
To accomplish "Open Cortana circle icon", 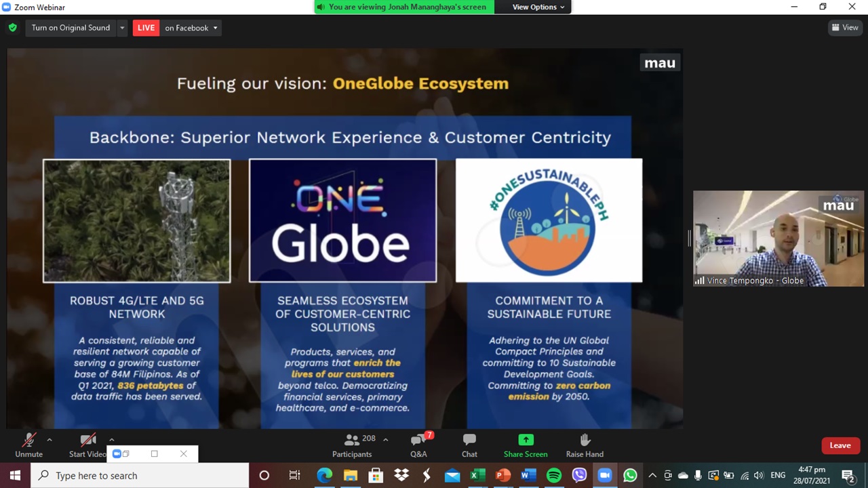I will (x=264, y=475).
